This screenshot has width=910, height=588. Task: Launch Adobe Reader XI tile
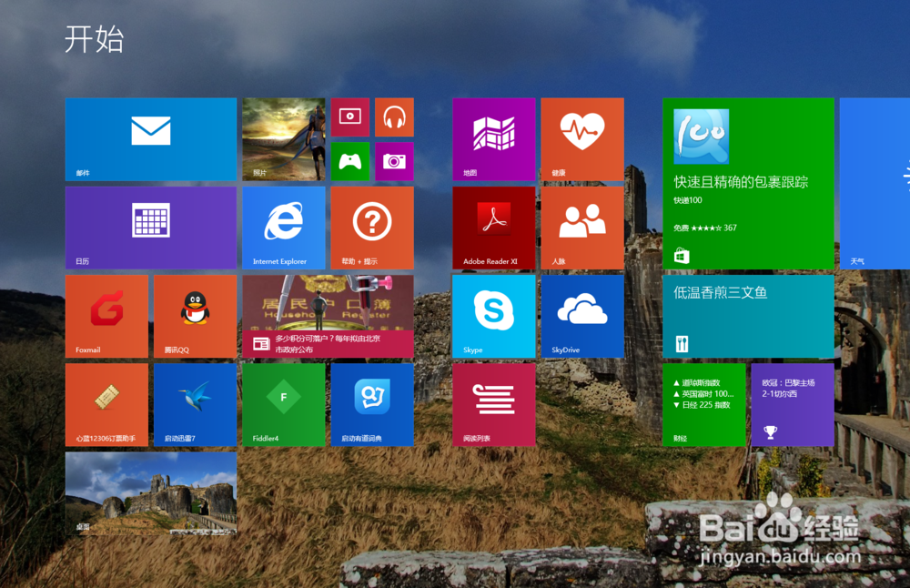pos(494,228)
